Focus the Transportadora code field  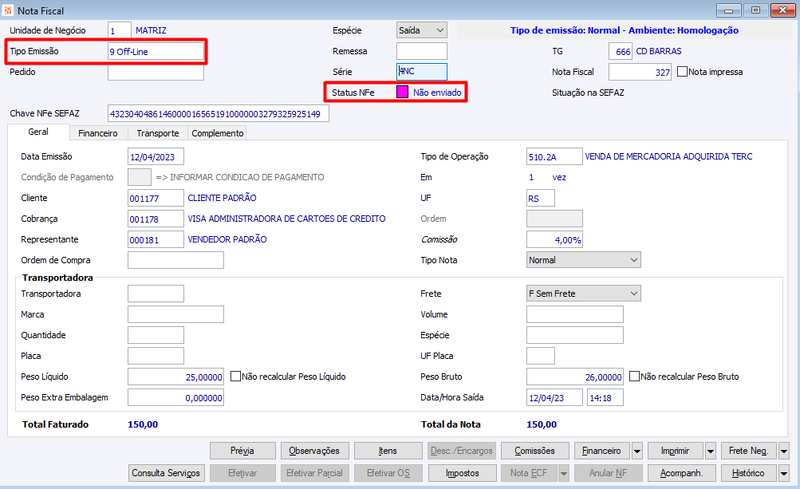pyautogui.click(x=156, y=294)
